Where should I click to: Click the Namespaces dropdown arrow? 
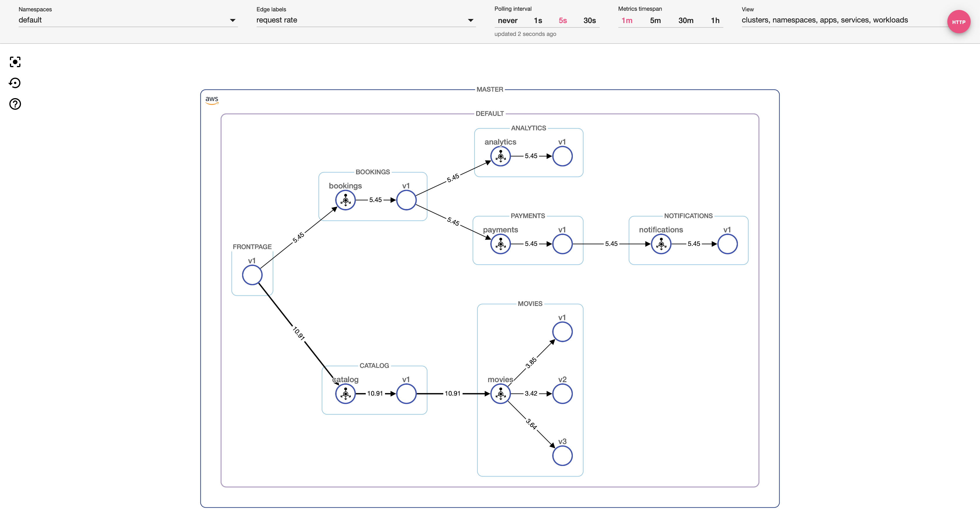(232, 20)
